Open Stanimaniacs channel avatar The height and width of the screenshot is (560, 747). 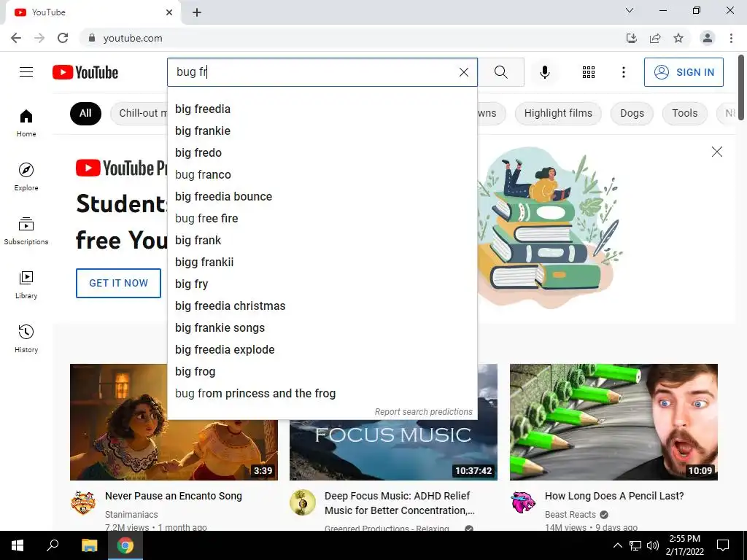click(x=83, y=502)
